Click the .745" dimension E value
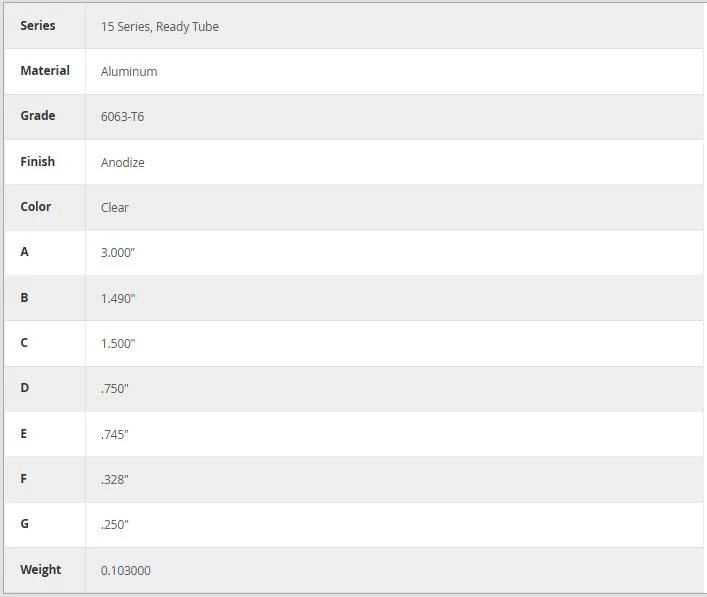 (x=115, y=435)
